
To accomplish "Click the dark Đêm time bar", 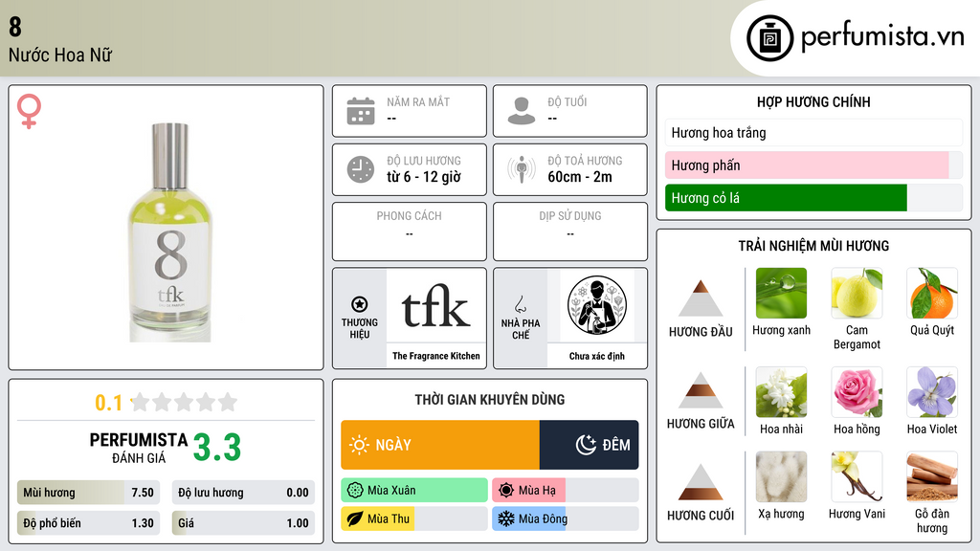I will click(589, 445).
